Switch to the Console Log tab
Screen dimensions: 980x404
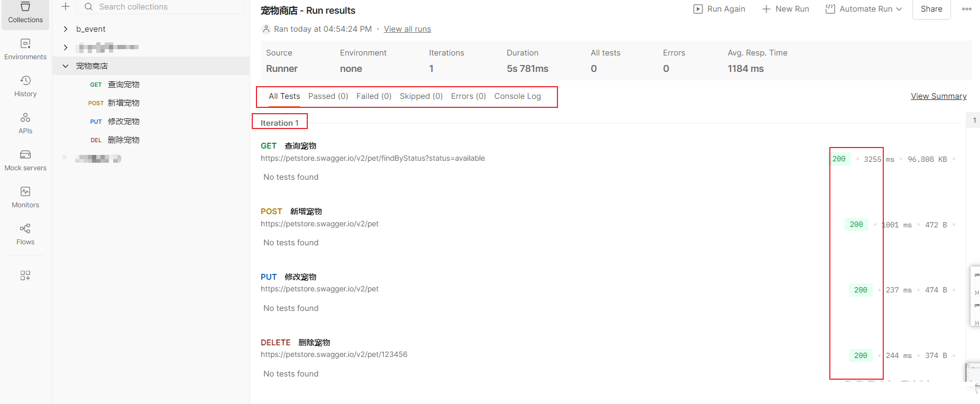[x=517, y=96]
